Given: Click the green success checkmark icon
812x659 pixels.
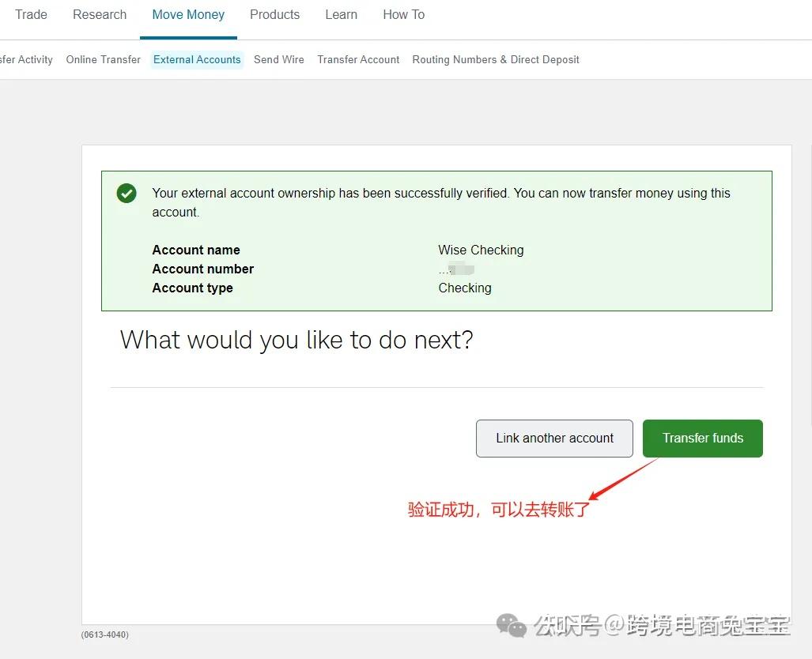Looking at the screenshot, I should click(x=127, y=193).
